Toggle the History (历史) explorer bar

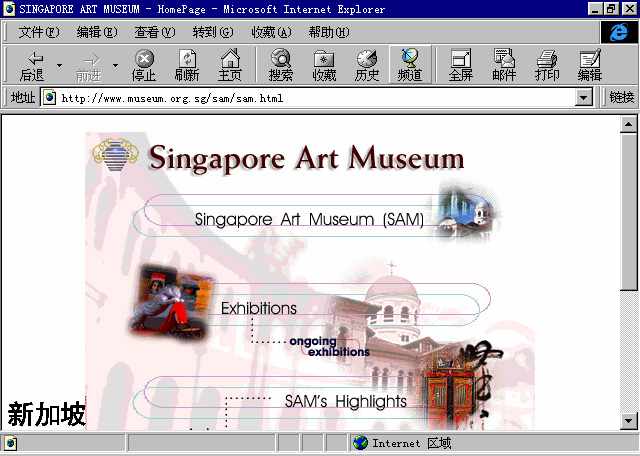tap(367, 65)
